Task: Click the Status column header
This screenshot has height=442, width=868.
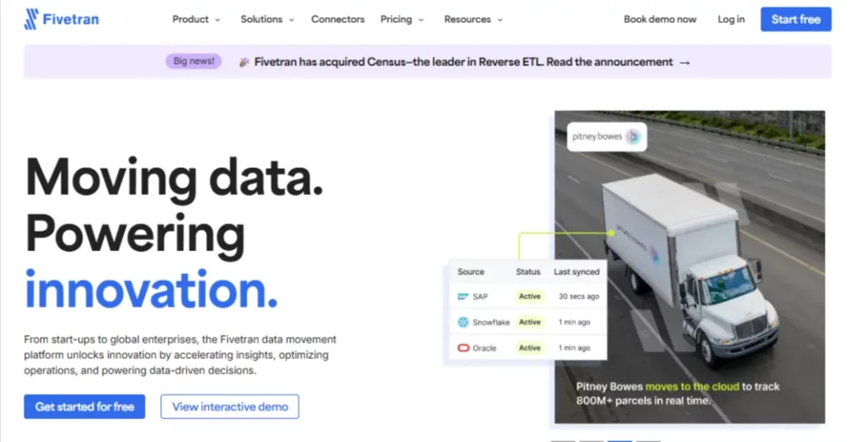Action: coord(527,272)
